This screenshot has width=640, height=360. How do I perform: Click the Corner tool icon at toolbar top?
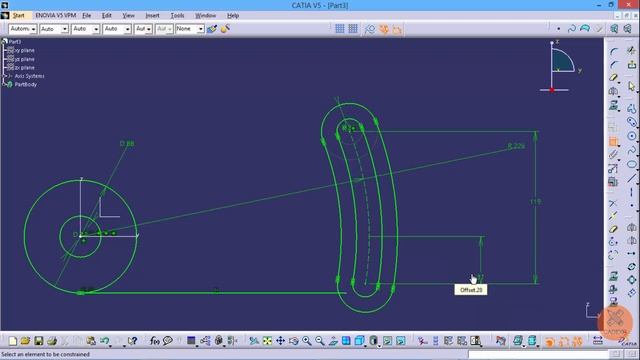click(613, 52)
